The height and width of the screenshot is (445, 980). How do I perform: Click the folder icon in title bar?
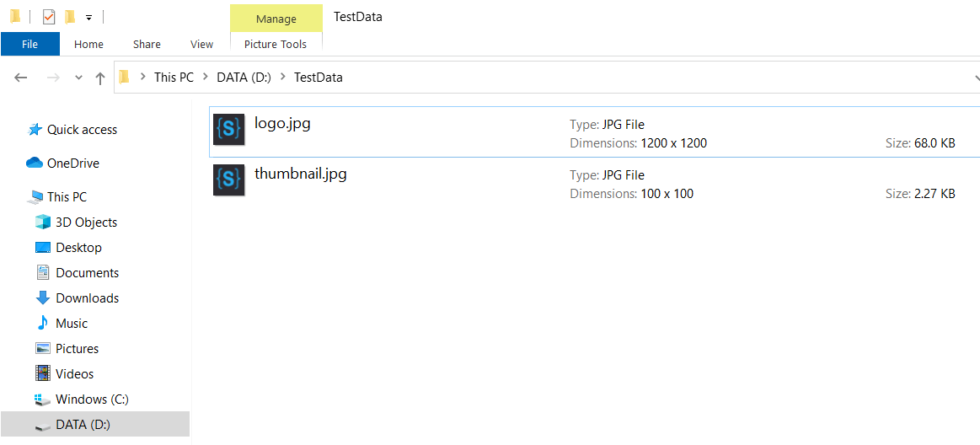16,17
